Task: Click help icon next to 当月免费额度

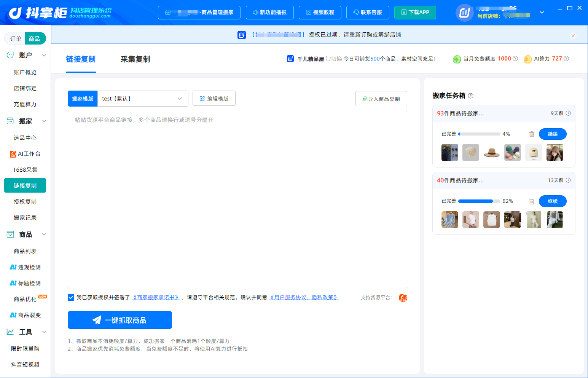Action: pyautogui.click(x=515, y=59)
